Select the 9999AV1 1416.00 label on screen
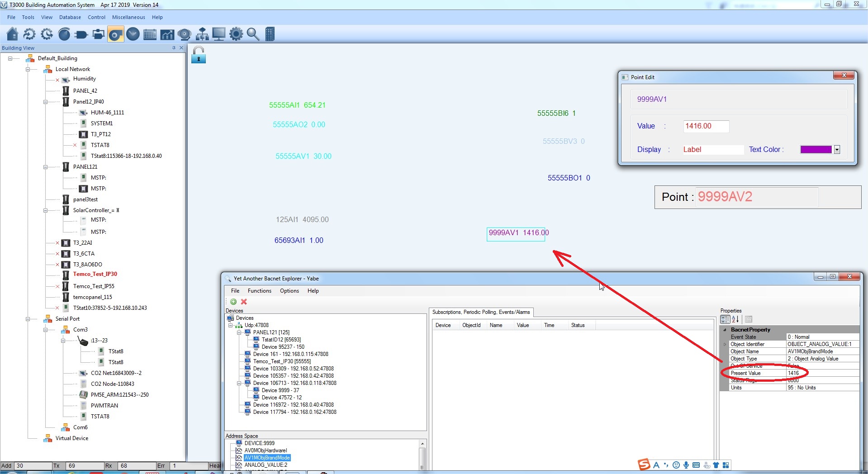The width and height of the screenshot is (868, 474). click(518, 233)
